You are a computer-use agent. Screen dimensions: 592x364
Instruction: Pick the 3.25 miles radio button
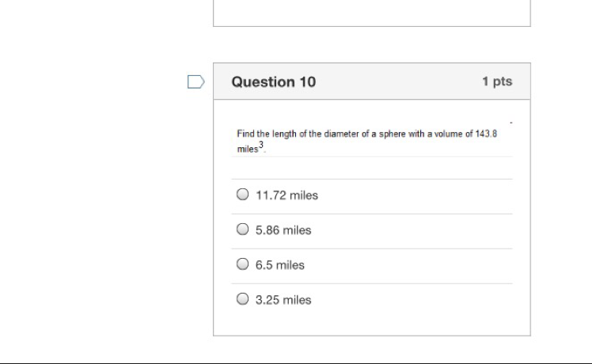(242, 299)
